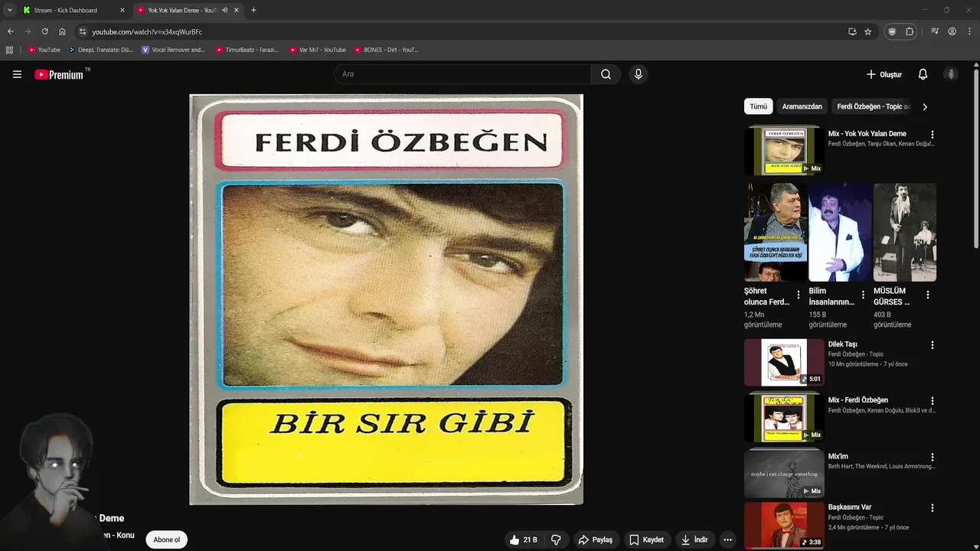Focus the YouTube Ara search field
This screenshot has height=551, width=980.
point(462,74)
